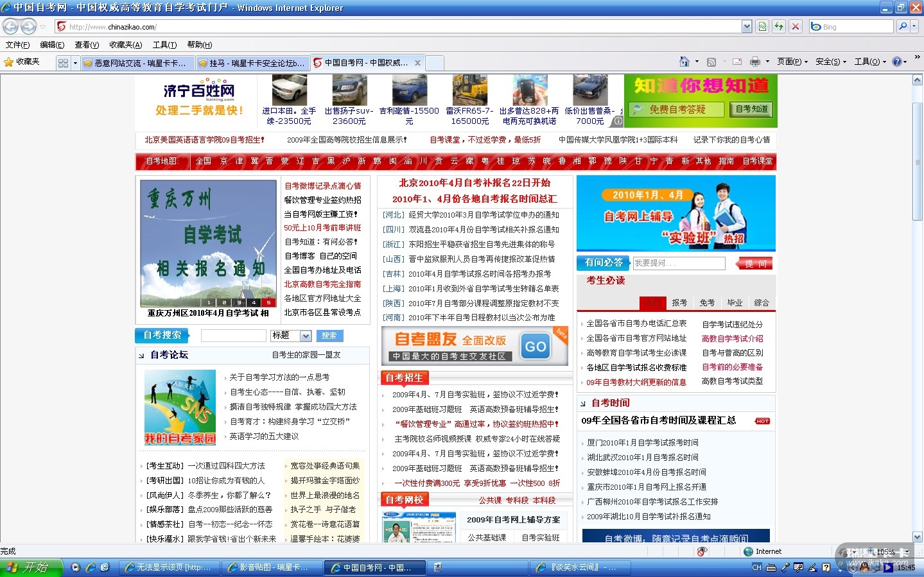Click the RSS feeds icon
The height and width of the screenshot is (577, 924).
point(711,62)
